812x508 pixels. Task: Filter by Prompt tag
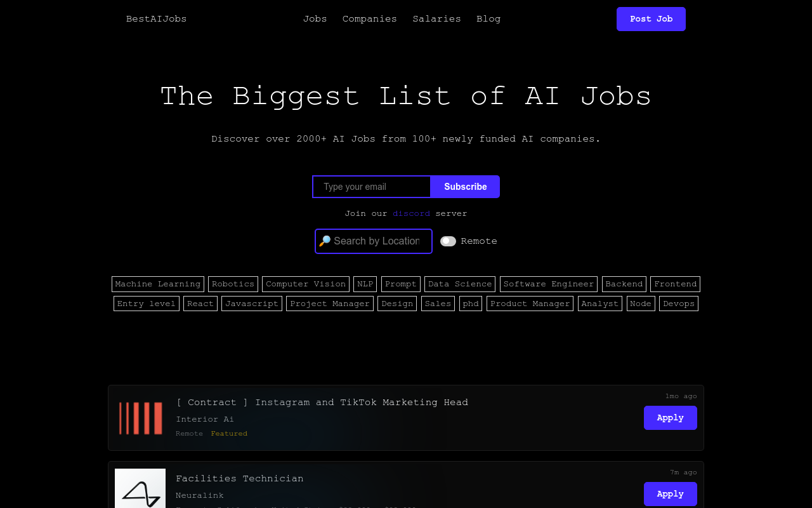click(x=401, y=284)
